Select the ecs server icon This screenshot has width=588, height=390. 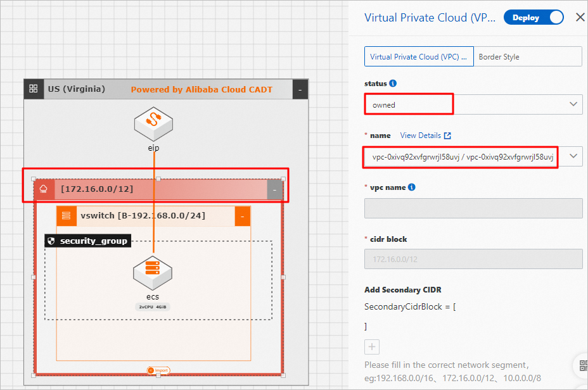(x=153, y=273)
